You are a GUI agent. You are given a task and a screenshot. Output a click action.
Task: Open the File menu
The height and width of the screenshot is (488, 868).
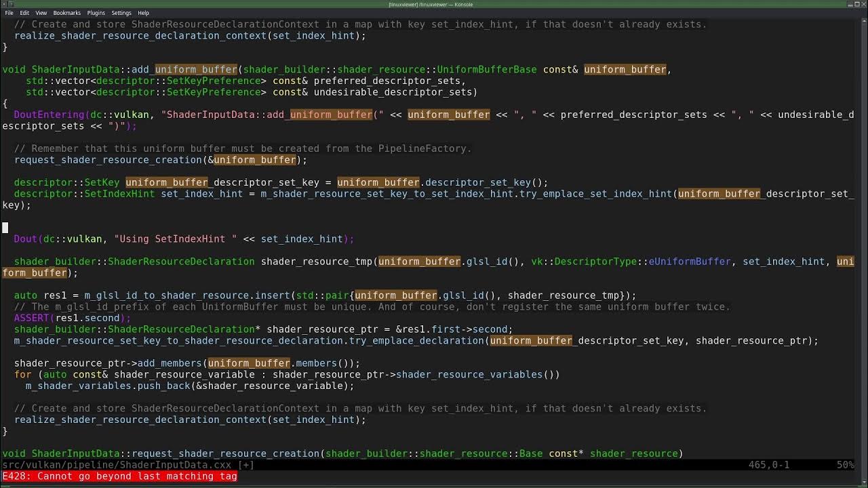pyautogui.click(x=9, y=13)
